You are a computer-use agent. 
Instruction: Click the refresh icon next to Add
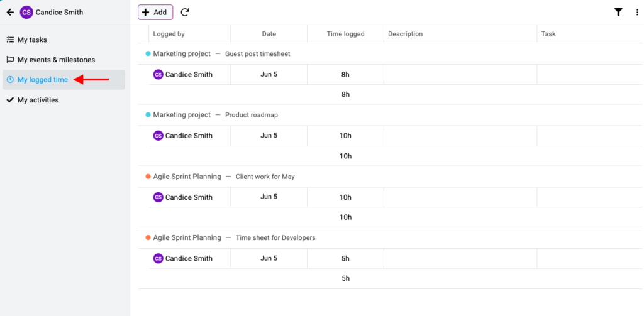click(185, 12)
